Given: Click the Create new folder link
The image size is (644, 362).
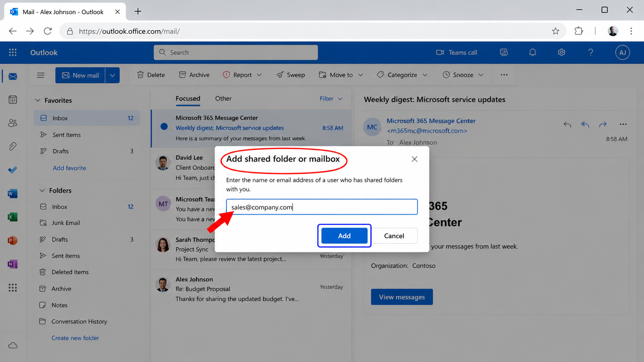Looking at the screenshot, I should tap(75, 338).
